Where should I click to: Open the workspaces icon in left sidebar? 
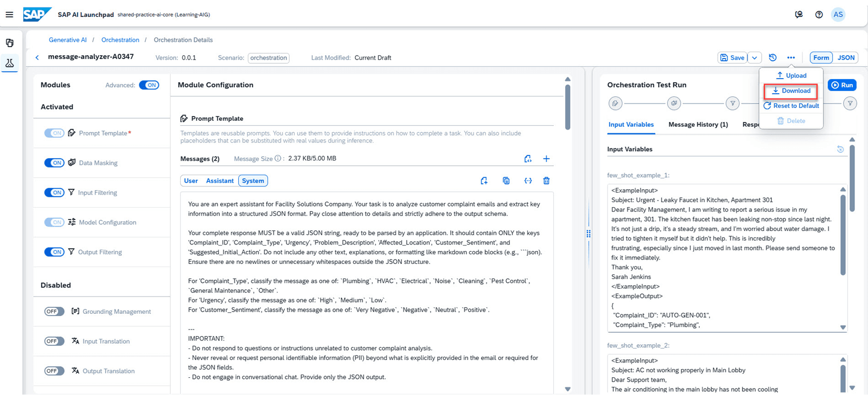coord(10,43)
